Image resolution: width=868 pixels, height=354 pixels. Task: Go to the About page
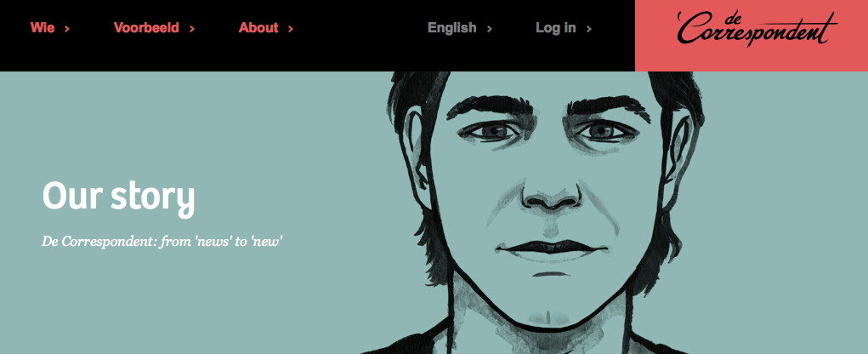coord(258,28)
